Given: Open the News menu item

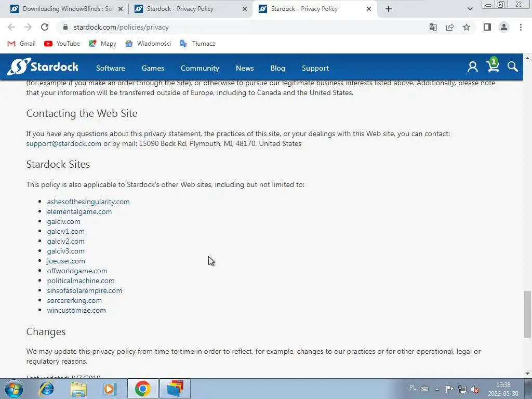Looking at the screenshot, I should 245,68.
